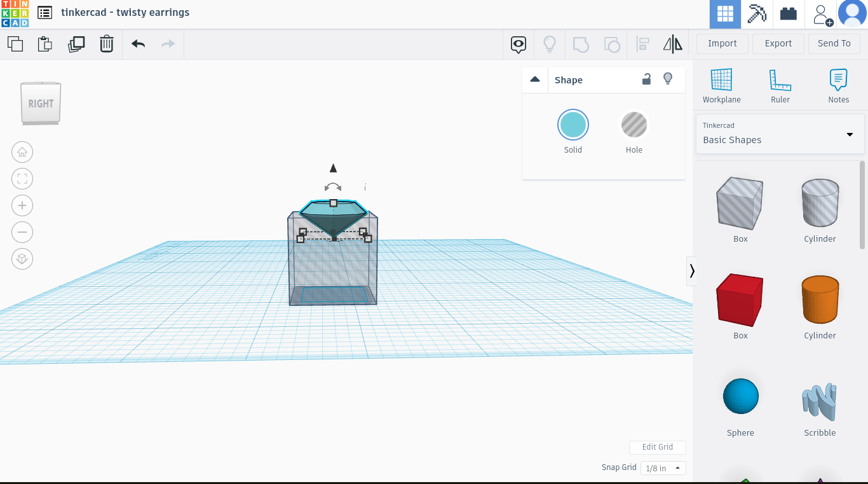Select the Workplane tool

pos(721,85)
